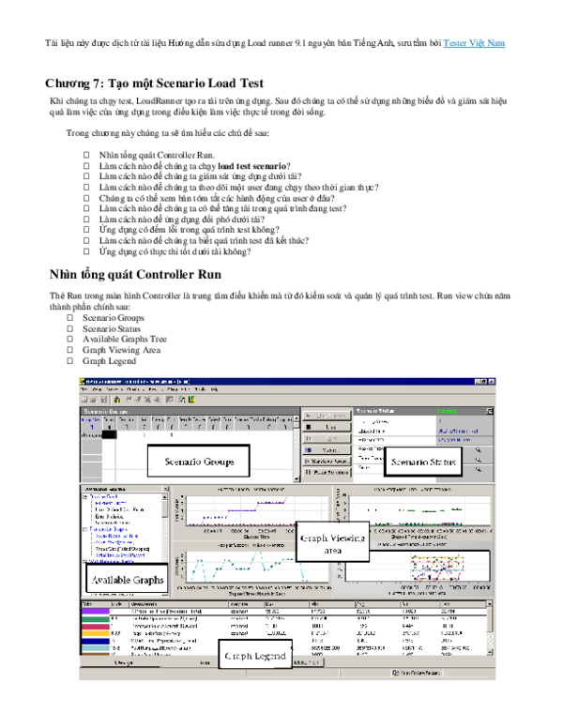
Task: Click bold text 'load test scenario'
Action: pyautogui.click(x=251, y=166)
